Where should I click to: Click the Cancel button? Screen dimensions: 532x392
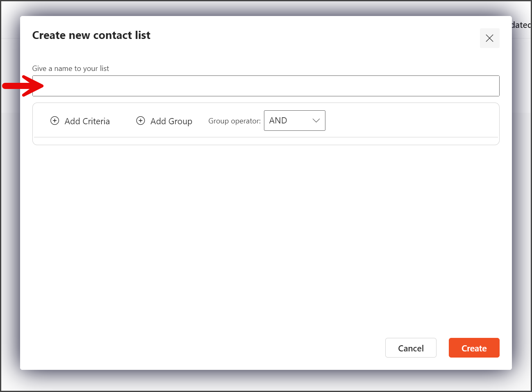tap(411, 348)
